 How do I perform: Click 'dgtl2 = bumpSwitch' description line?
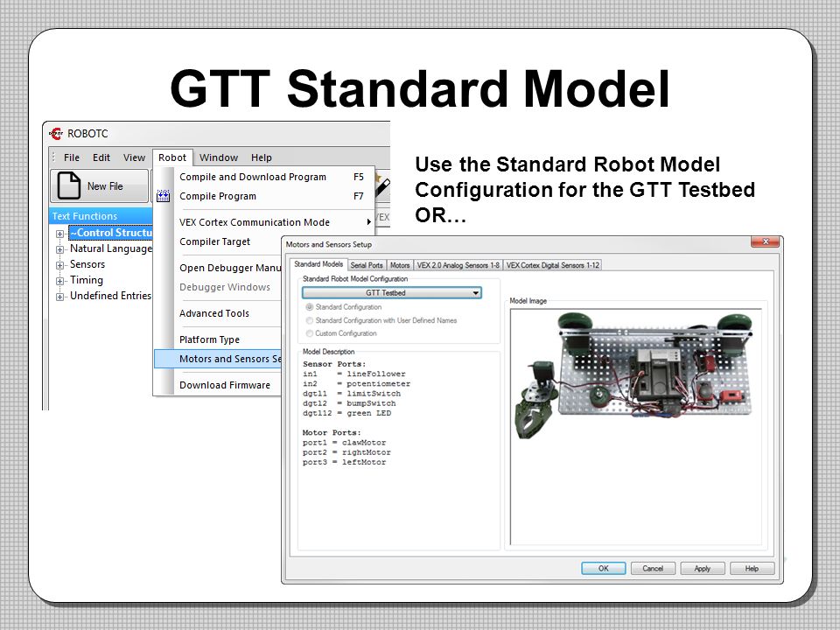[x=349, y=403]
